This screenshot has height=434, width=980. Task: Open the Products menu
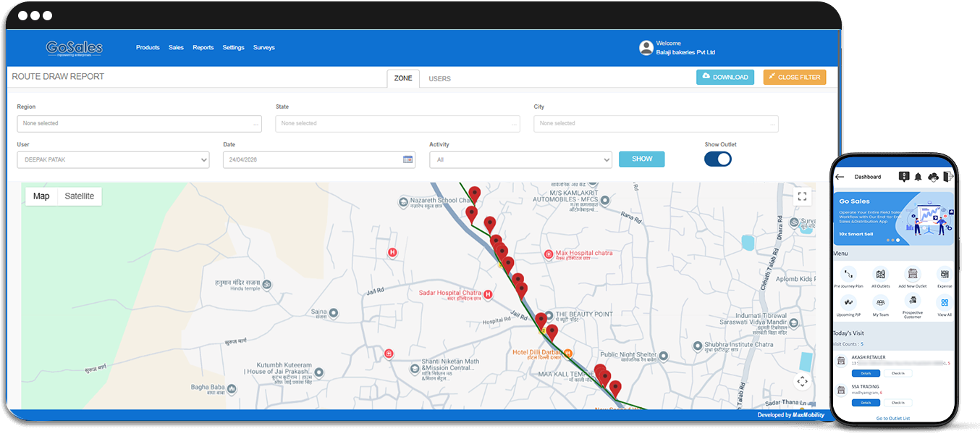pos(148,48)
